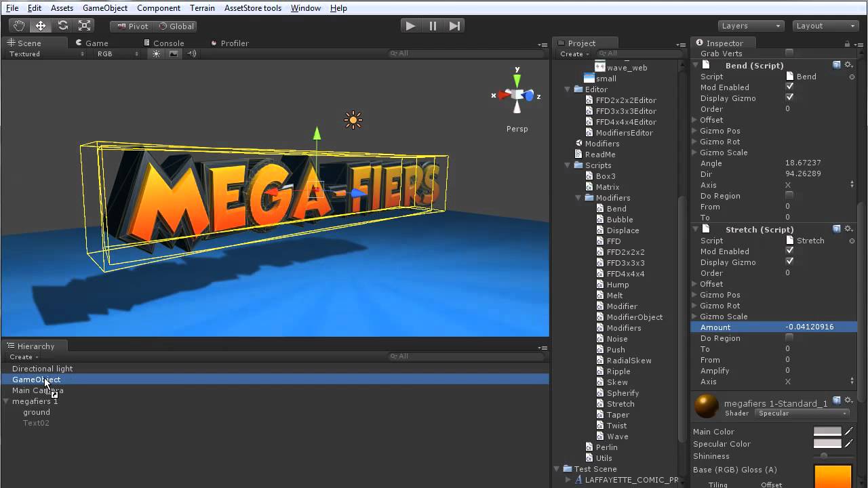This screenshot has width=868, height=488.
Task: Open material gear settings menu
Action: click(848, 401)
